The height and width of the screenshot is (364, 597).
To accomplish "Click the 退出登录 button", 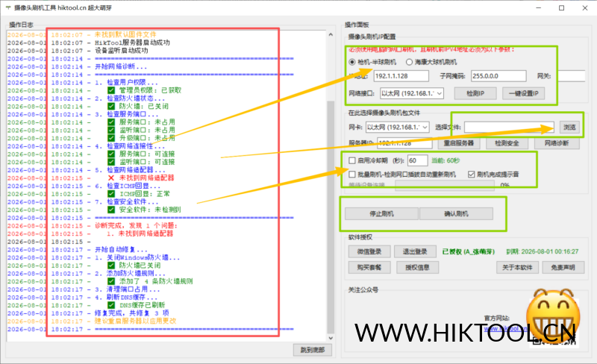I will point(415,251).
